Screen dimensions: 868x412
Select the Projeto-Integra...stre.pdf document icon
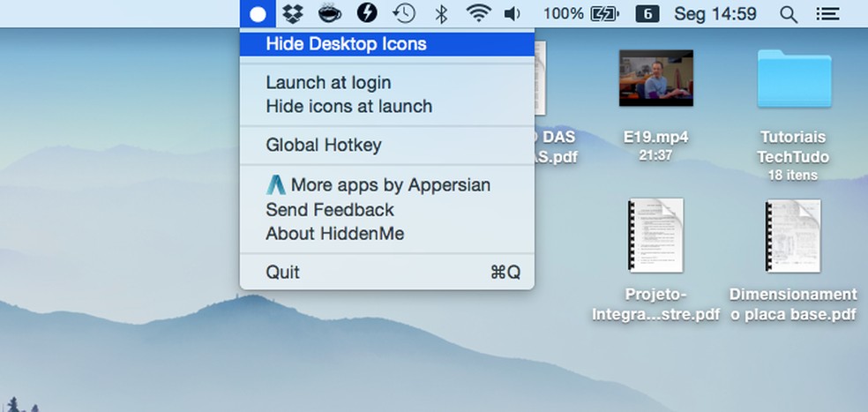[x=656, y=236]
